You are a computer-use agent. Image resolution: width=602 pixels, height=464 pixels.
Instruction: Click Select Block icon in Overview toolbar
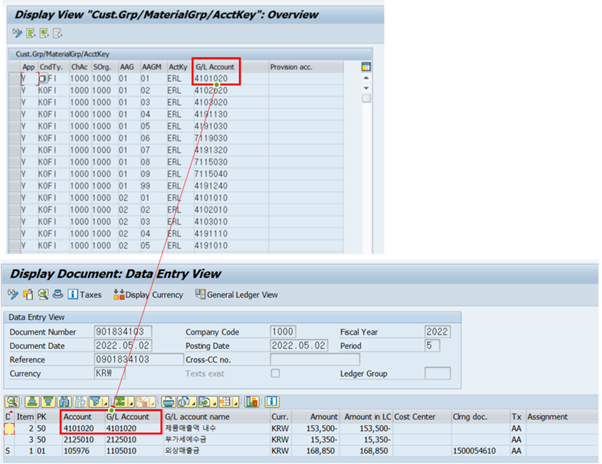coord(44,33)
